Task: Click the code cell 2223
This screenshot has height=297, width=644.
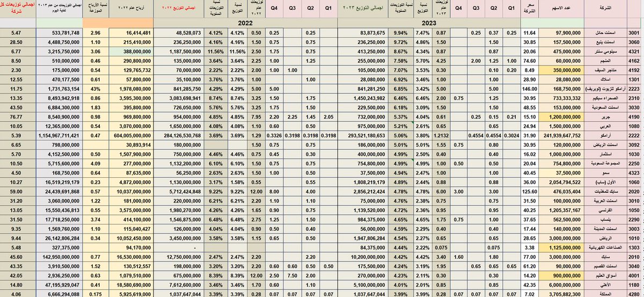Action: point(634,88)
